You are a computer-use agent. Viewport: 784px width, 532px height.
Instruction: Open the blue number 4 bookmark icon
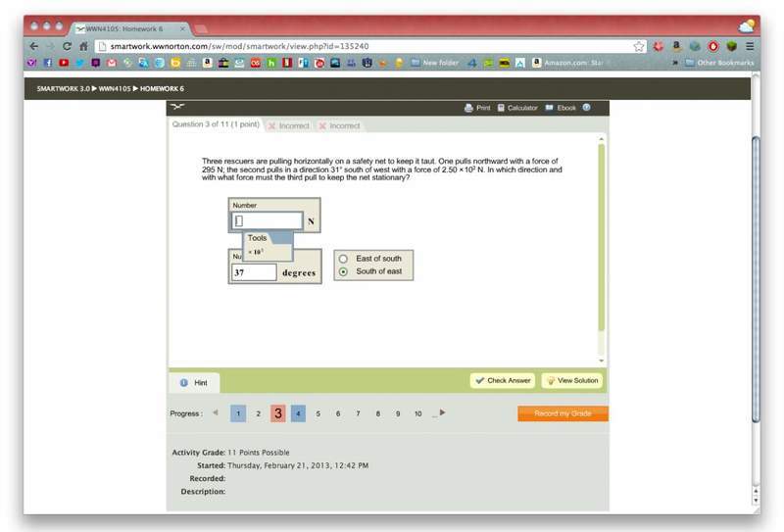[472, 63]
